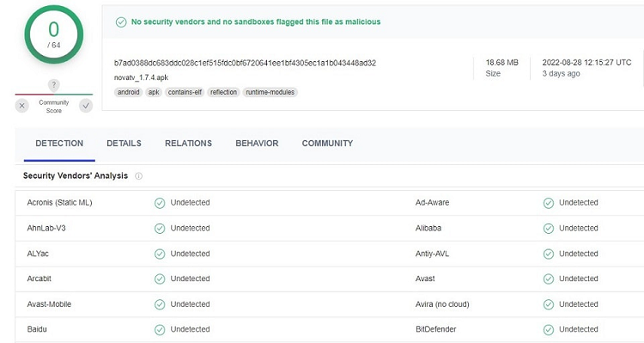Open the DETAILS tab
Viewport: 644px width, 343px height.
[x=124, y=144]
